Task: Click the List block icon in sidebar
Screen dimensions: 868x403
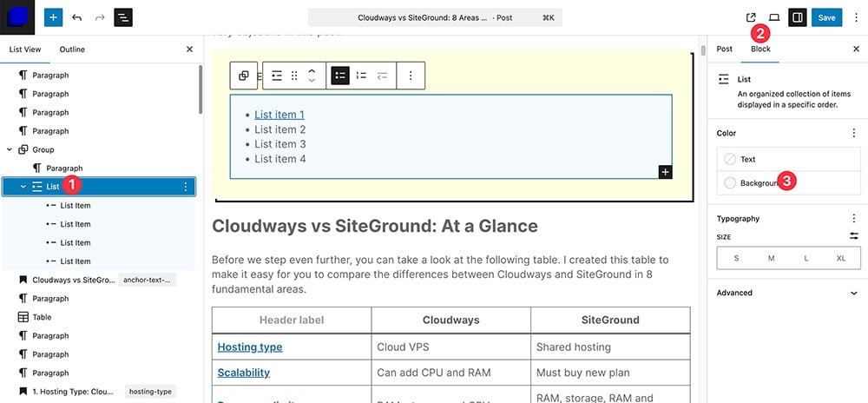Action: [724, 80]
